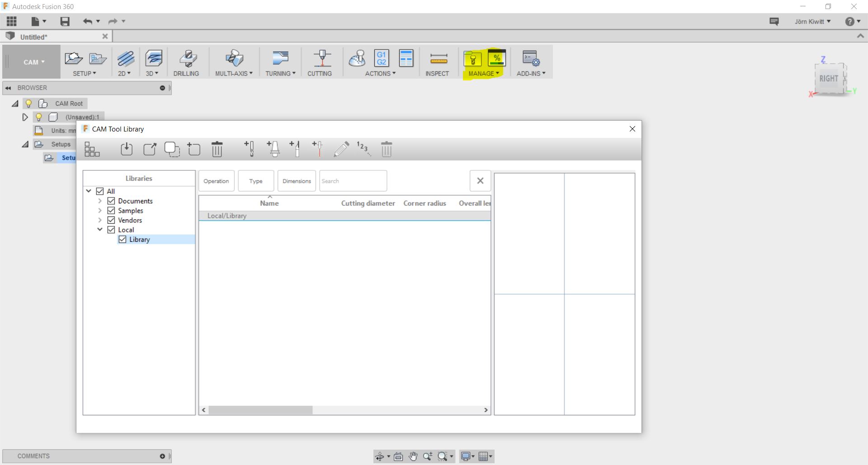Click the tool Search input field
This screenshot has height=465, width=868.
[353, 181]
